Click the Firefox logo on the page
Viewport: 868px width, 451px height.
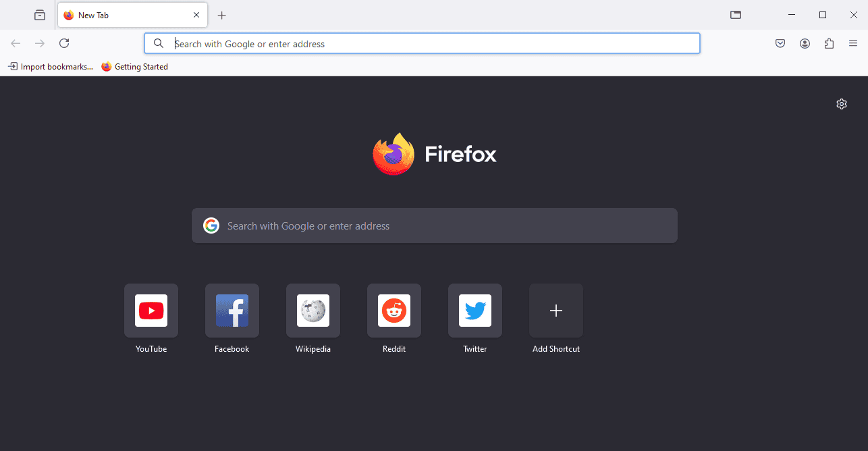tap(435, 154)
